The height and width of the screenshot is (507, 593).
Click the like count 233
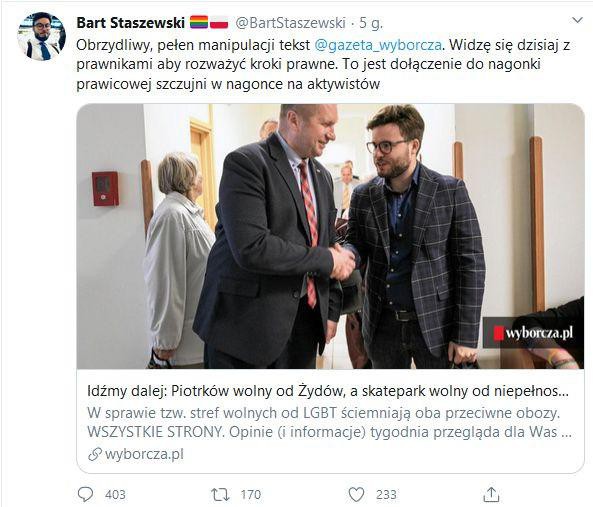click(386, 495)
